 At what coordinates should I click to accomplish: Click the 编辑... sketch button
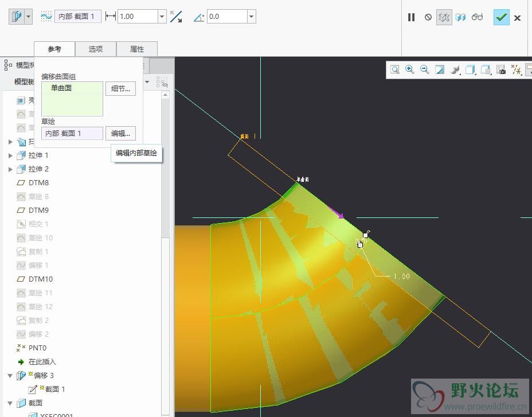[x=120, y=134]
